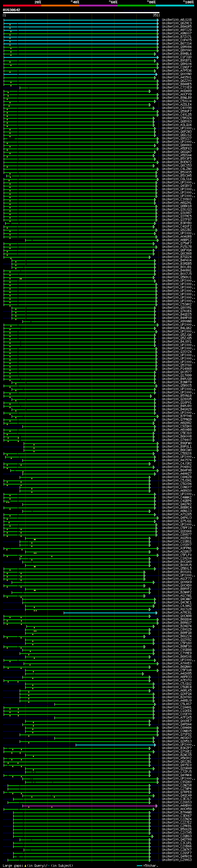Select the UniRef100_A0CH59 label
This screenshot has width=197, height=868.
point(176,809)
